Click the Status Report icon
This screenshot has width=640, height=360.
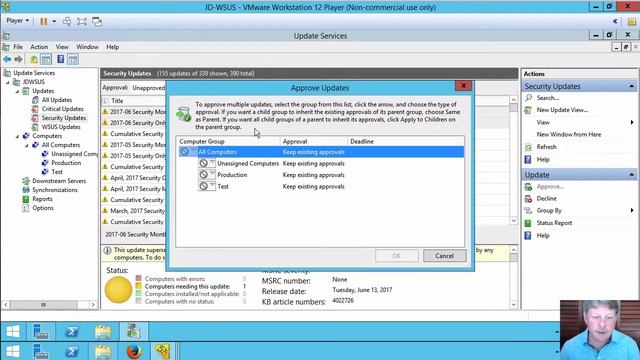pos(528,223)
